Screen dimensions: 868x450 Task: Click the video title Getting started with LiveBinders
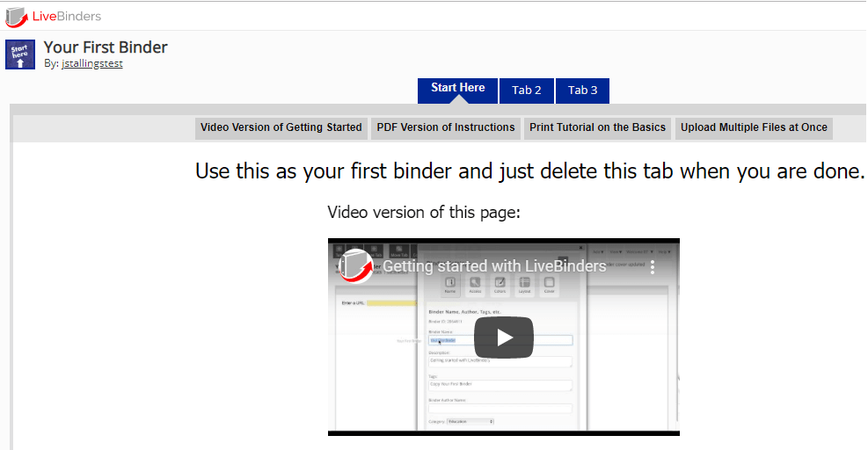pos(494,266)
